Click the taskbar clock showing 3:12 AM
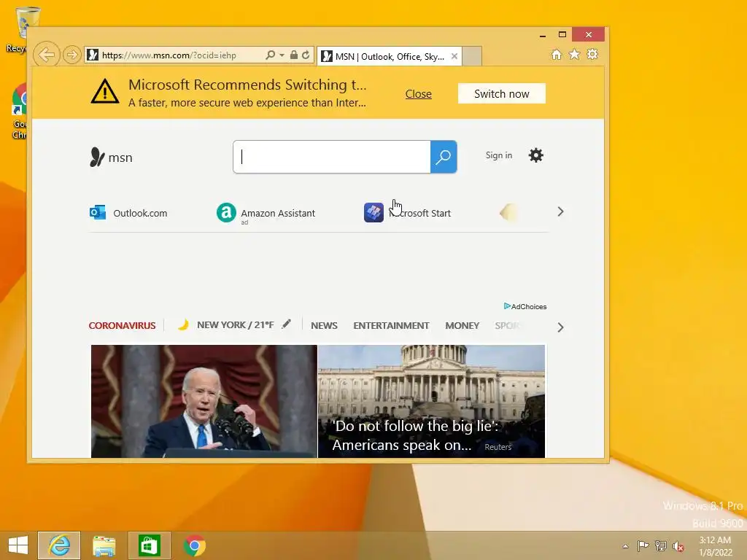This screenshot has width=747, height=560. click(x=715, y=546)
